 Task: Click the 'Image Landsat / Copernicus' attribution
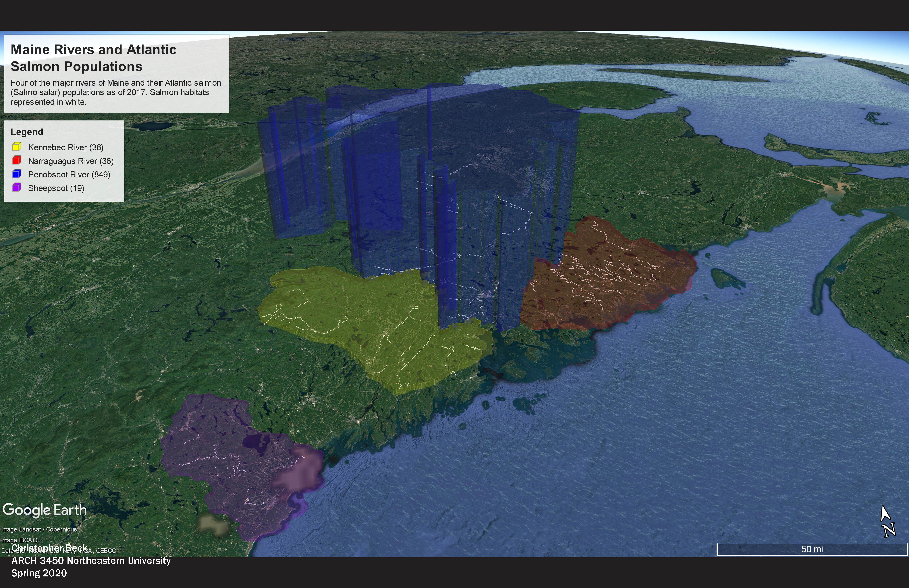tap(39, 530)
